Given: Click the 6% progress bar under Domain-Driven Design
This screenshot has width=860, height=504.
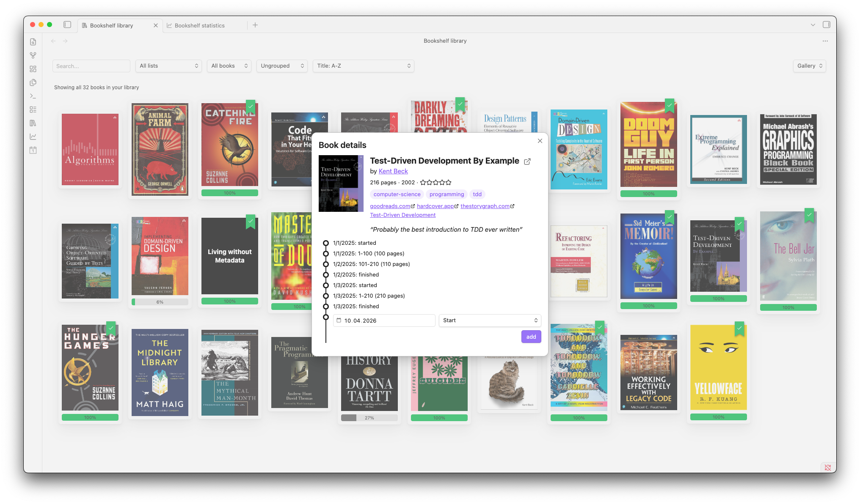Looking at the screenshot, I should (x=160, y=302).
